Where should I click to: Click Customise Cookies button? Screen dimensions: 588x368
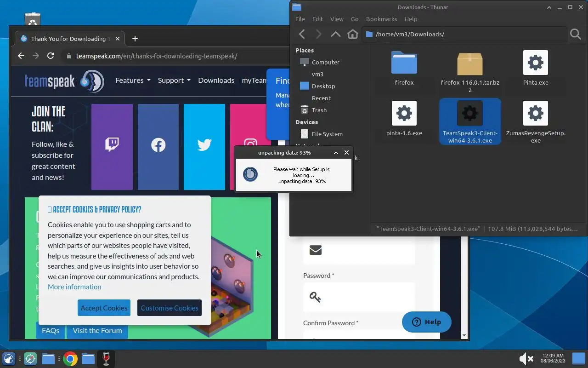coord(170,308)
